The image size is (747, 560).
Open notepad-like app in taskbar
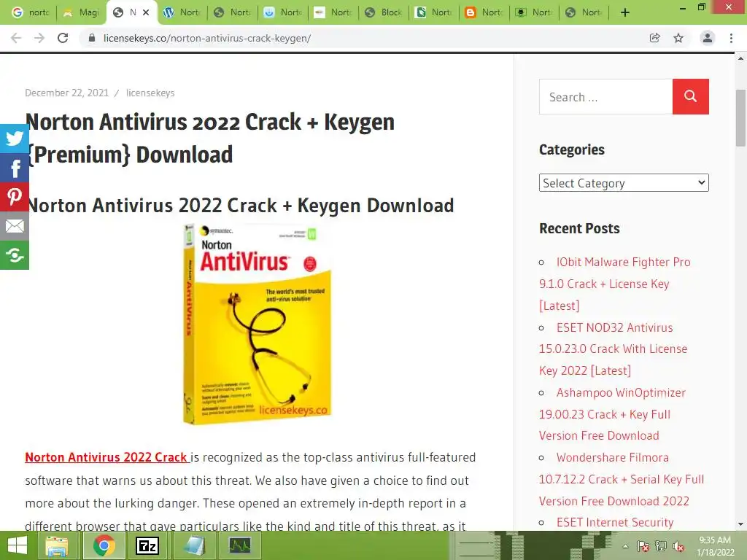[194, 545]
